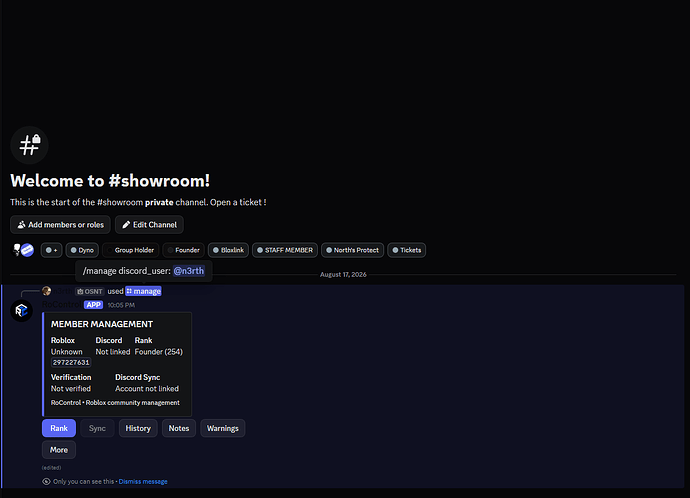Viewport: 690px width, 498px height.
Task: Click the MEMBER MANAGEMENT embed title
Action: pyautogui.click(x=102, y=324)
